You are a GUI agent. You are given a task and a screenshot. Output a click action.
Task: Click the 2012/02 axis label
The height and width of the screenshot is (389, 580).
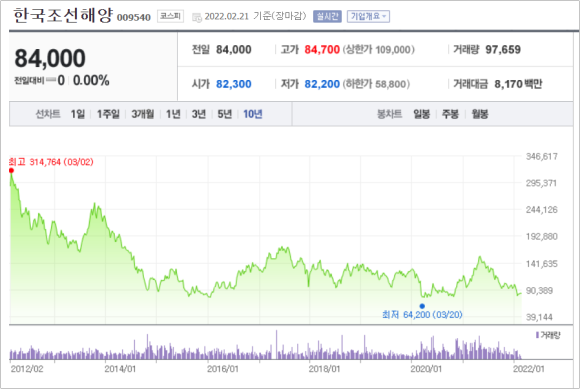point(27,369)
